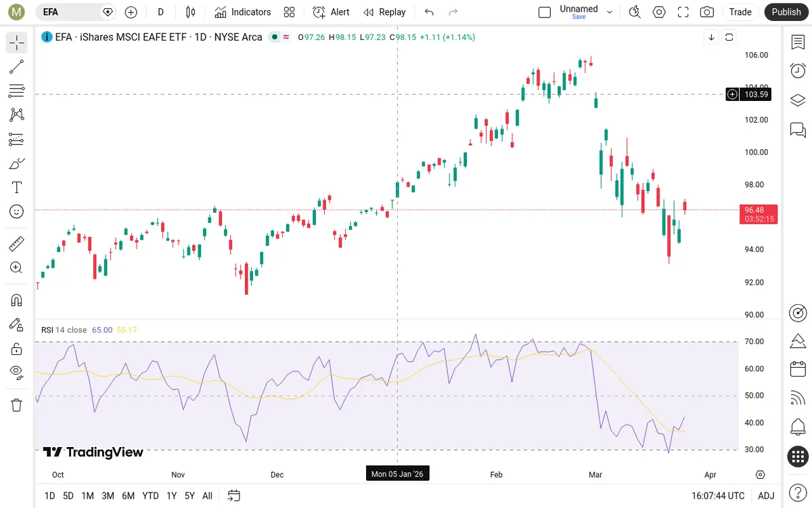Publish the chart idea
Viewport: 812px width, 508px height.
pyautogui.click(x=786, y=12)
